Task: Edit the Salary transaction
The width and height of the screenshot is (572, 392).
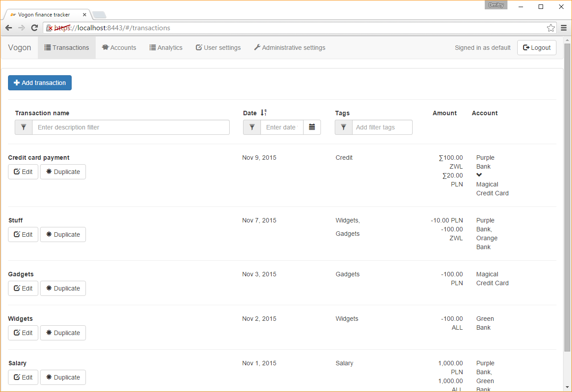Action: [x=23, y=377]
